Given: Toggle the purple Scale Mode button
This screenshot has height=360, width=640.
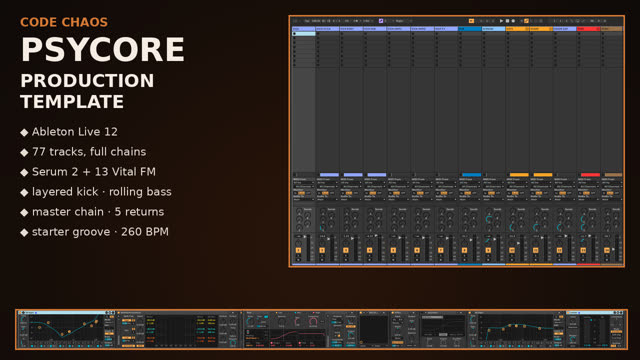Looking at the screenshot, I should coord(381,20).
